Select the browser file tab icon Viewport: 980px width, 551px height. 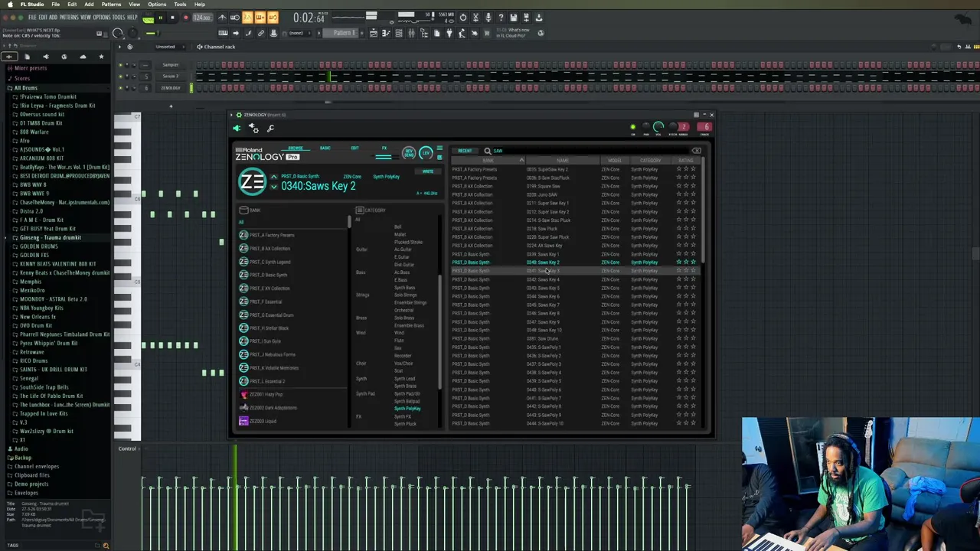(27, 57)
